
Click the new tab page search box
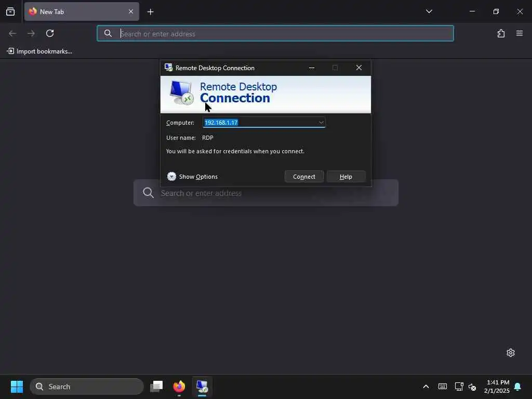click(x=265, y=193)
